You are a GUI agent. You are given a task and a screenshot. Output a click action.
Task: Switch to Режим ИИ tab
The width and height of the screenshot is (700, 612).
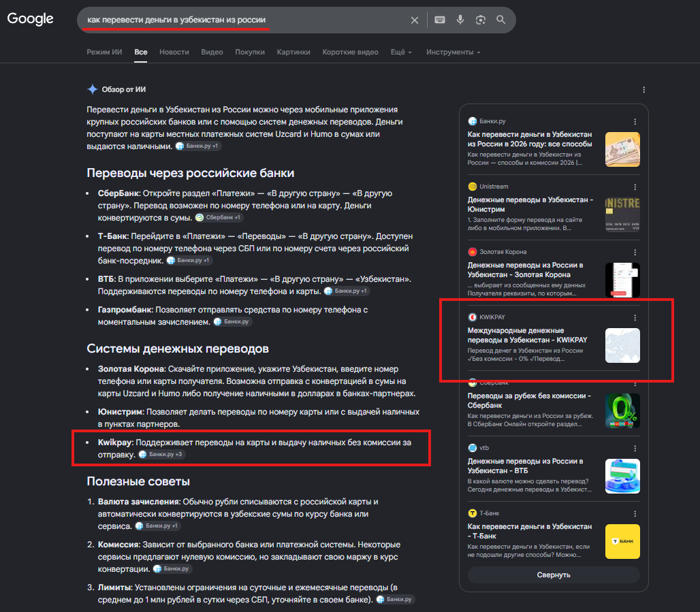(104, 52)
